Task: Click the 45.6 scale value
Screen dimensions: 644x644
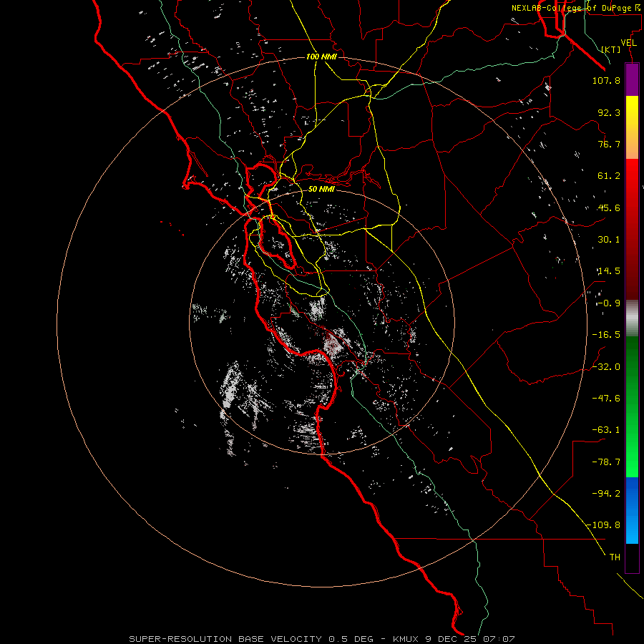Action: (609, 208)
